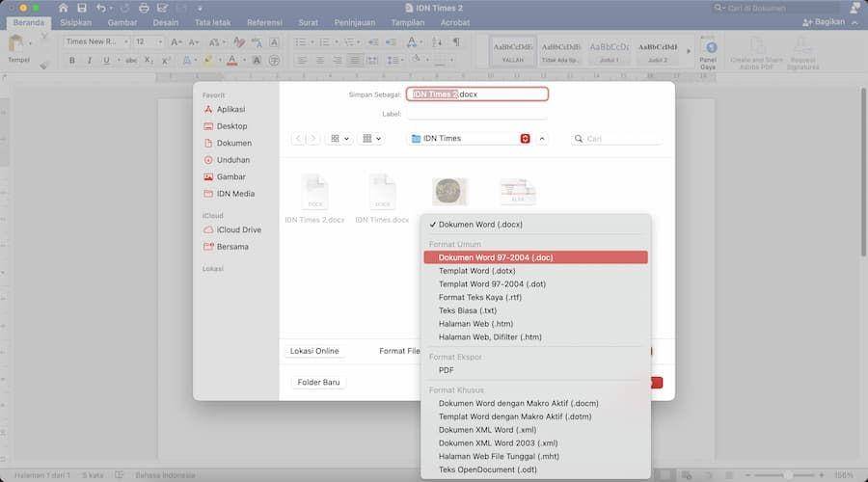Open the Gambar ribbon tab

coord(122,23)
